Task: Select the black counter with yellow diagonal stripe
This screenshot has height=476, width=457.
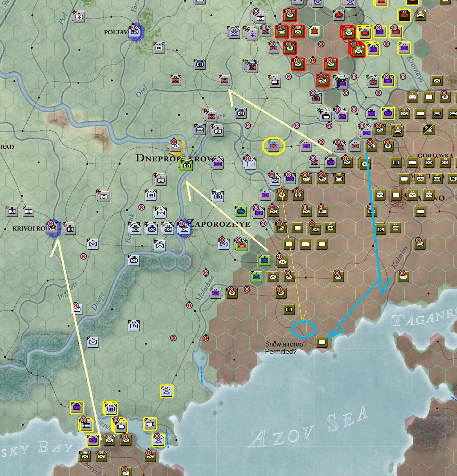Action: click(x=428, y=130)
